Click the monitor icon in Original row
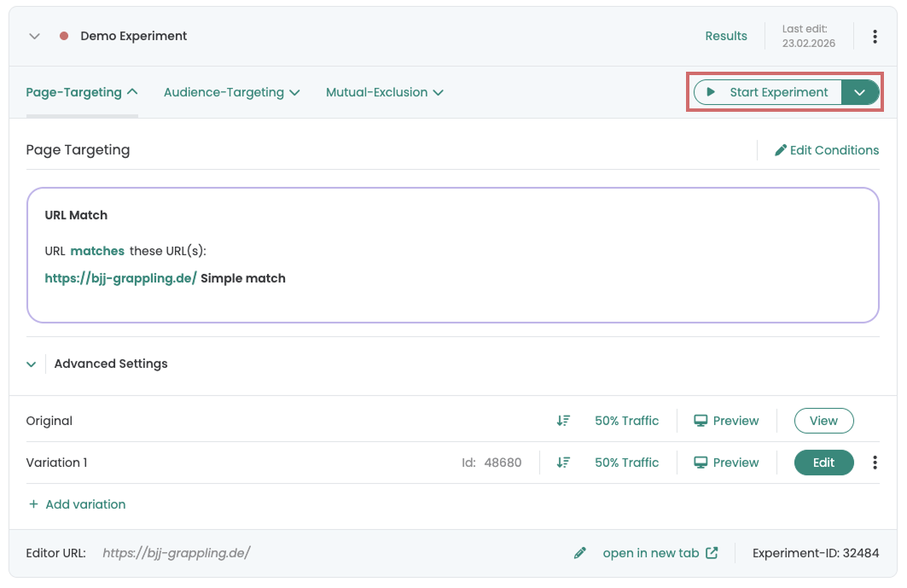Screen dimensions: 907x588 701,421
